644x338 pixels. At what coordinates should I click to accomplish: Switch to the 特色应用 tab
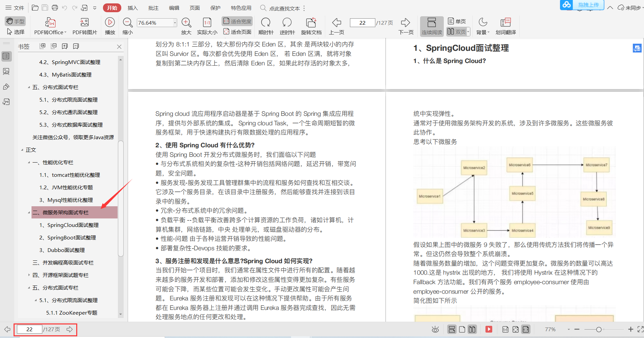click(241, 8)
